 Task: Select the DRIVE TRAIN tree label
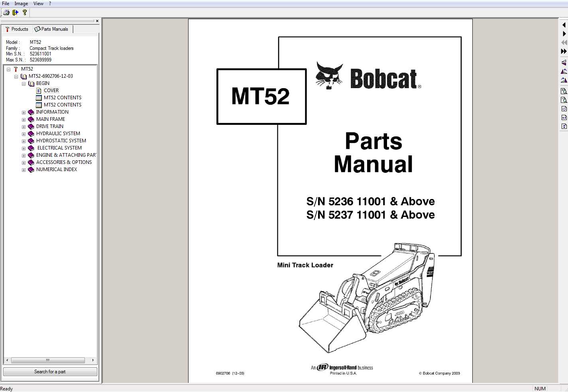(50, 126)
